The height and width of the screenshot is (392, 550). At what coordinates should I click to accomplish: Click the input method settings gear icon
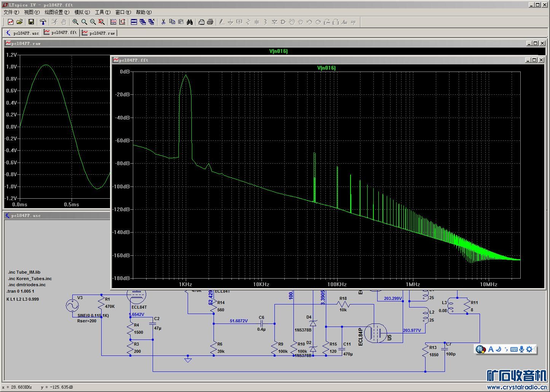pos(529,349)
